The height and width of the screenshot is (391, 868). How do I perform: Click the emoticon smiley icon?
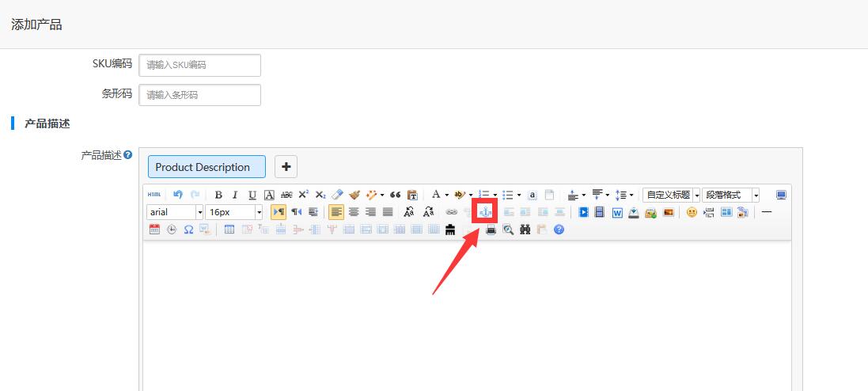692,211
